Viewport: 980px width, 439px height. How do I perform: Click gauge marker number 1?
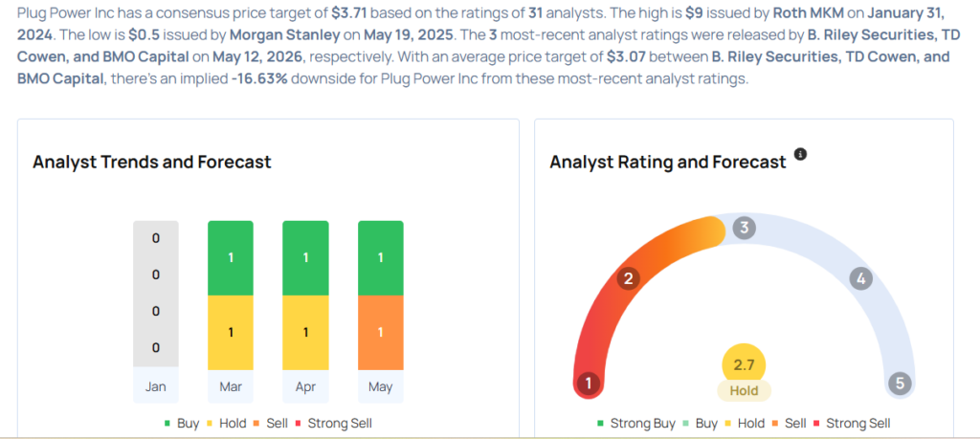(588, 383)
